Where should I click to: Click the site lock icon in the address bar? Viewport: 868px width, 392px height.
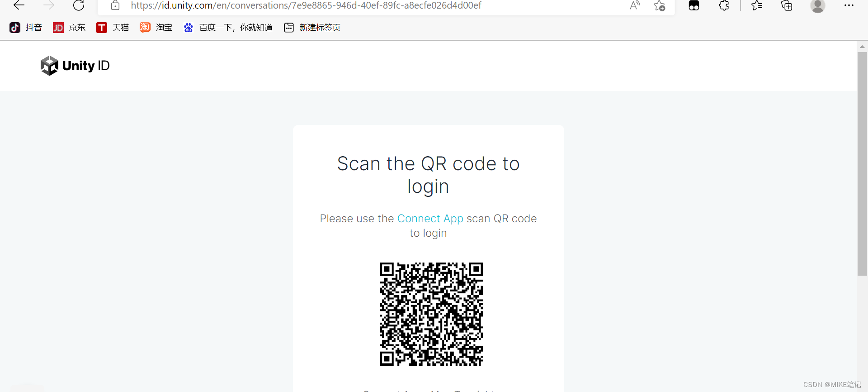(115, 5)
